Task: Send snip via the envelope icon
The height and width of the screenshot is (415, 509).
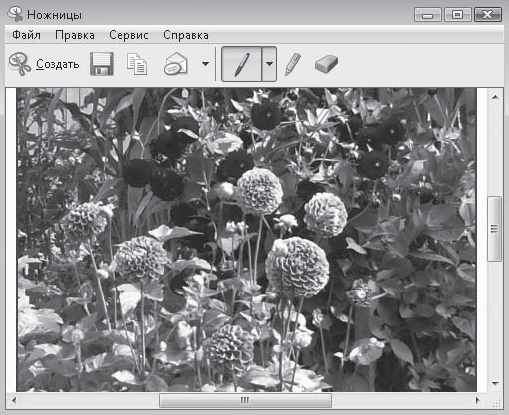Action: click(x=175, y=64)
